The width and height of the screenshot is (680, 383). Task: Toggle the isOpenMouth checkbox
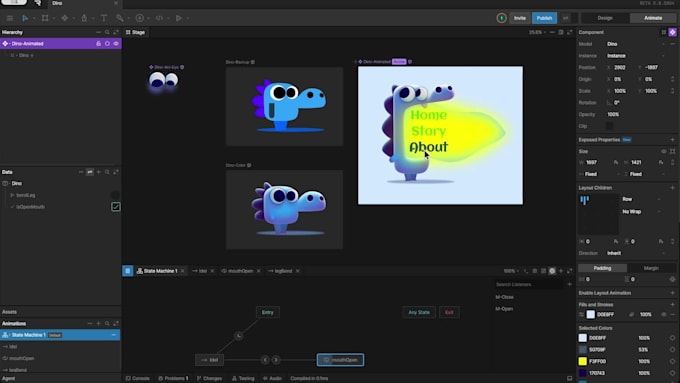(x=115, y=207)
